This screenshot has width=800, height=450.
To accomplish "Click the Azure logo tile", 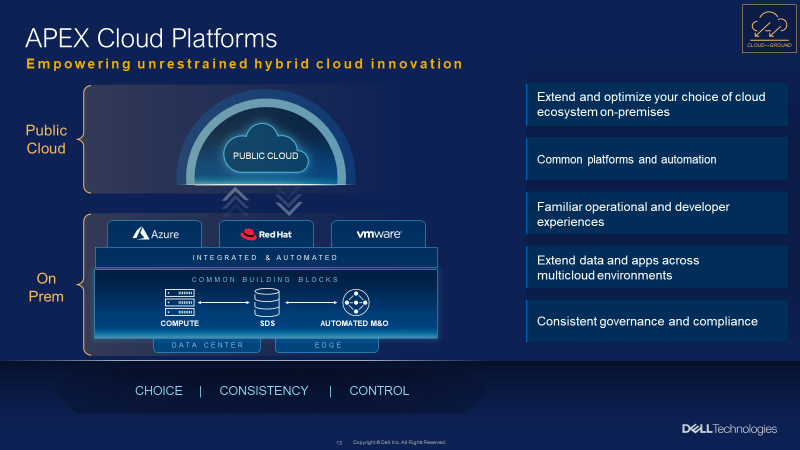I will [x=155, y=234].
